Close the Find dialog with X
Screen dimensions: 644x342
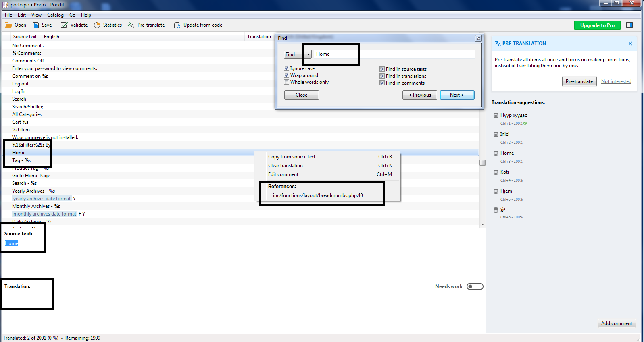click(x=478, y=38)
